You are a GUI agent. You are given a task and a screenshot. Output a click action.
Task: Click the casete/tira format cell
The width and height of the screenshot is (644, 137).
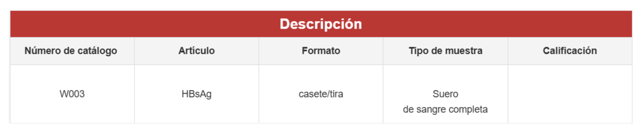click(x=321, y=94)
